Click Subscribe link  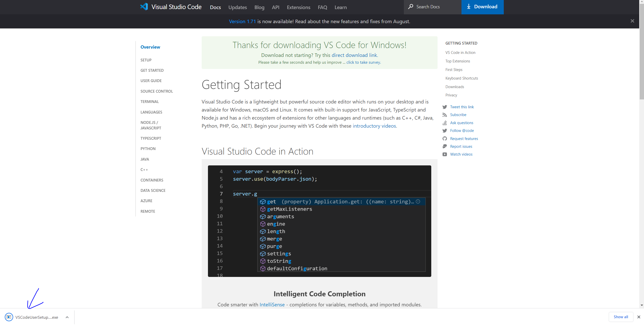tap(458, 115)
